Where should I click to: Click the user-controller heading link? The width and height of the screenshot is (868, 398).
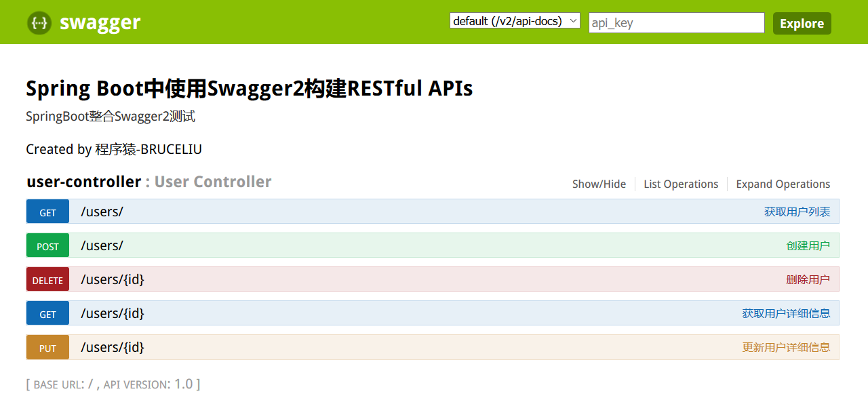pos(83,182)
